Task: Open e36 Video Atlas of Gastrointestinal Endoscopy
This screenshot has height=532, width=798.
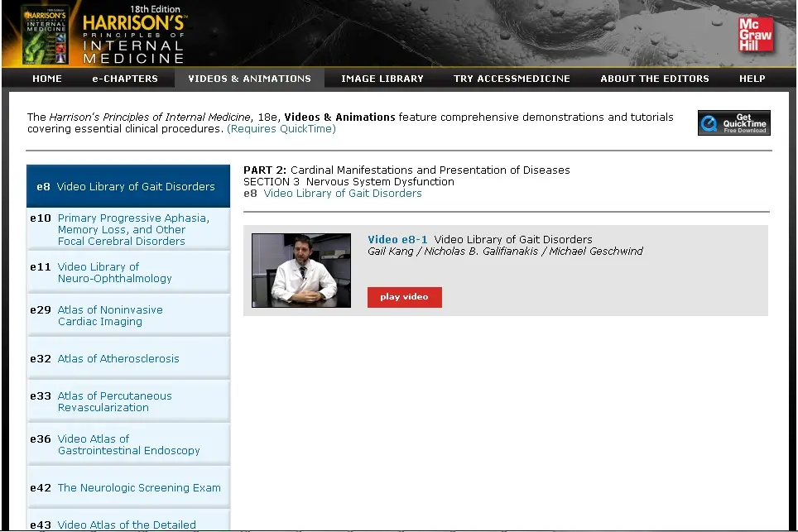Action: point(128,444)
